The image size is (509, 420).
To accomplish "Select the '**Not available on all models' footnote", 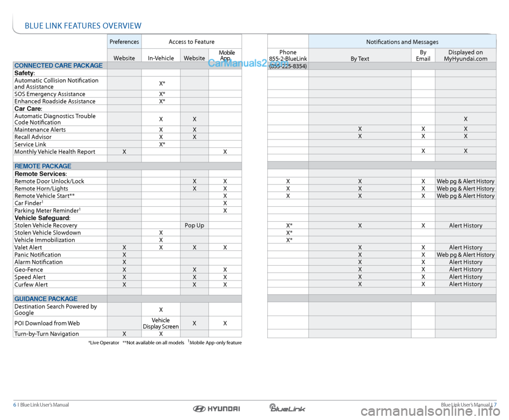I will [x=154, y=343].
